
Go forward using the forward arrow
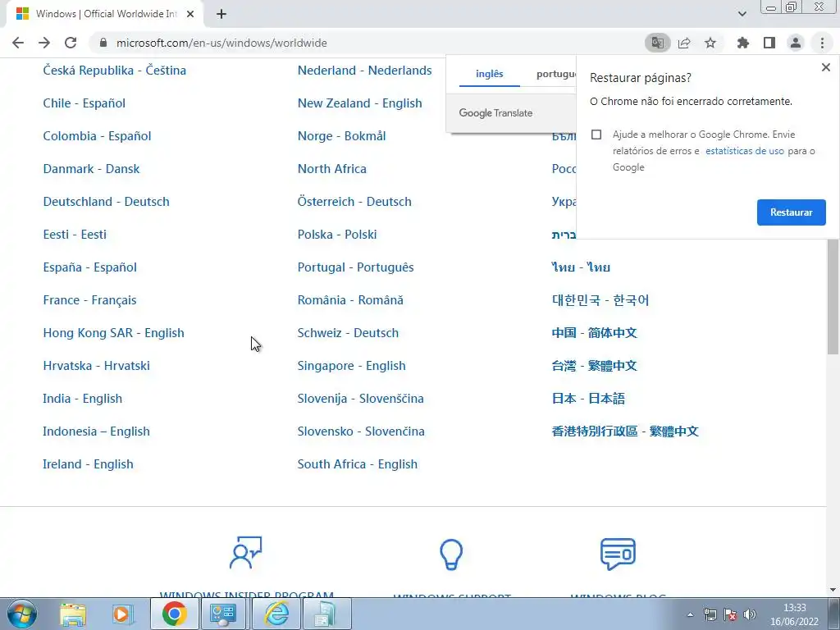click(x=44, y=43)
